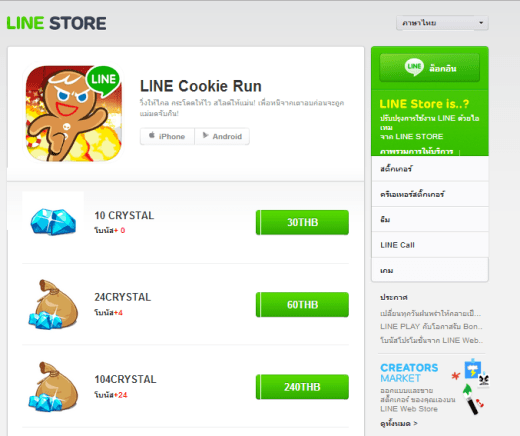This screenshot has width=520, height=436.
Task: Click the LINE Store is..? heading
Action: [424, 104]
